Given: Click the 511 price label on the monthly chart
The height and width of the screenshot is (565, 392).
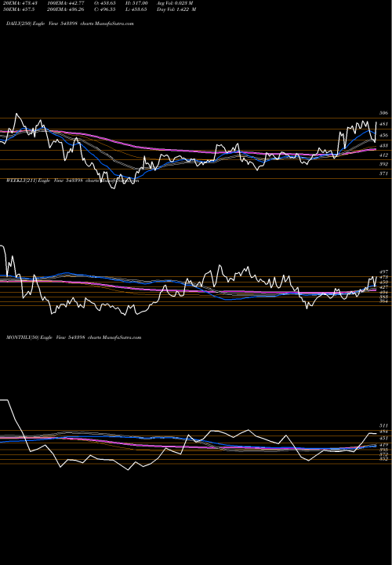Looking at the screenshot, I should click(x=384, y=425).
